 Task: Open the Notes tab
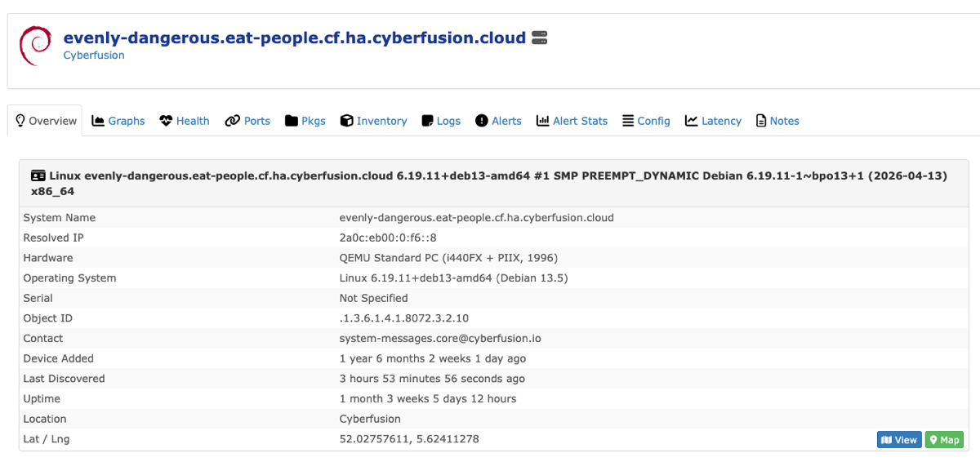(777, 121)
